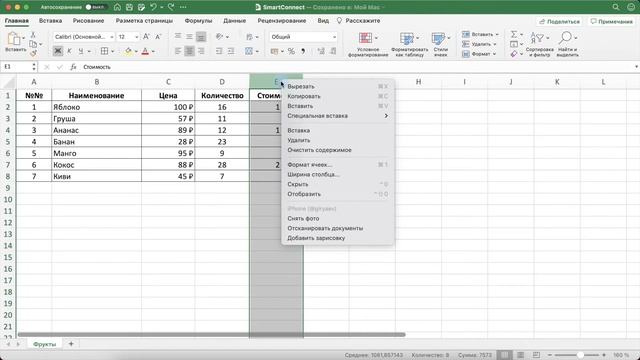
Task: Choose Скрыть in the context menu
Action: coord(298,184)
